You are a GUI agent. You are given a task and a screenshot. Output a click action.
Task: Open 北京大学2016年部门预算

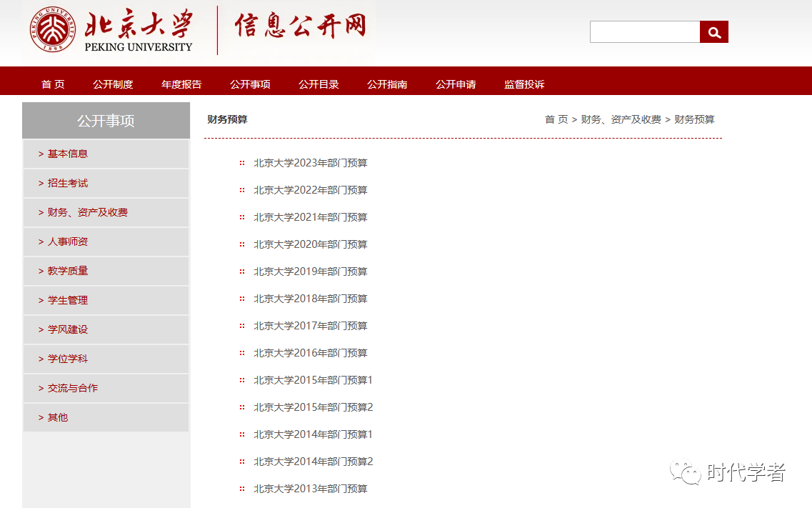point(310,353)
